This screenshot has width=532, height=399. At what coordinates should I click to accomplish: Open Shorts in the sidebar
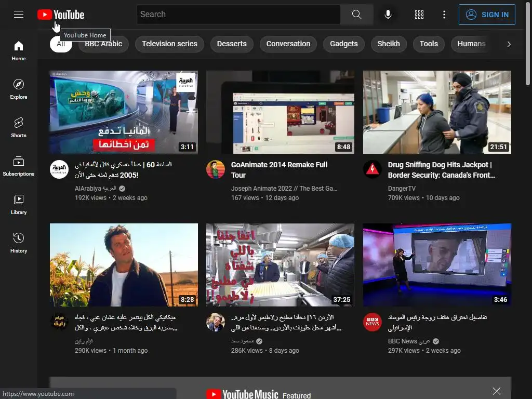click(x=19, y=128)
